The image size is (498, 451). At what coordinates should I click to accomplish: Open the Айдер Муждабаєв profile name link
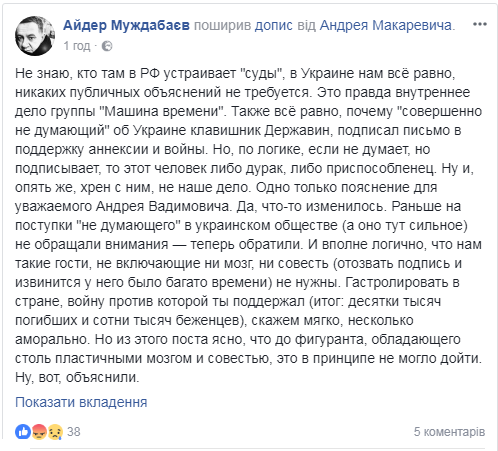[x=126, y=25]
